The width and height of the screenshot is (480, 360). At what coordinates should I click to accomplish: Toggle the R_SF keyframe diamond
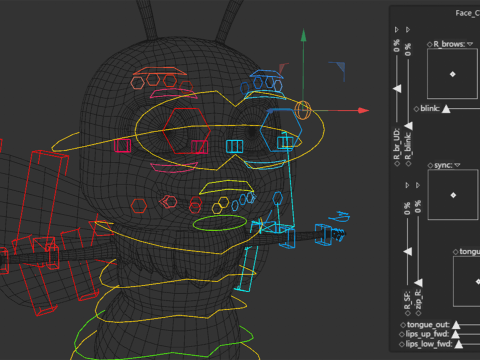point(407,313)
